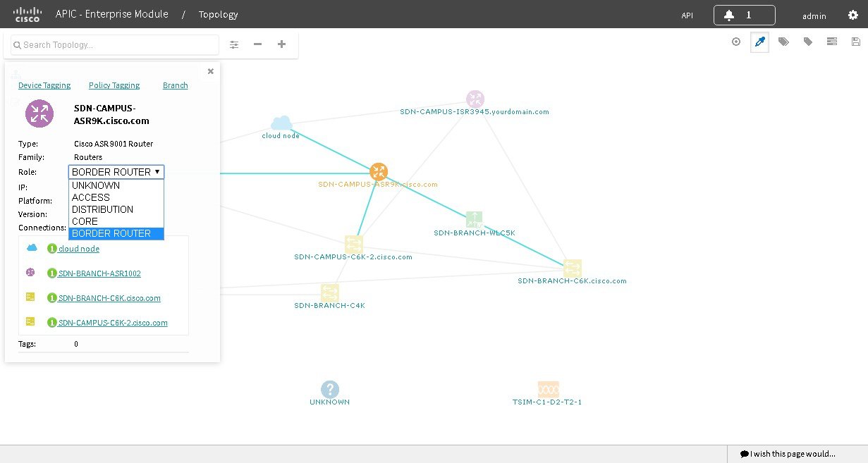Select the SDN-CAMPUS-C6K-2 switch node

353,244
